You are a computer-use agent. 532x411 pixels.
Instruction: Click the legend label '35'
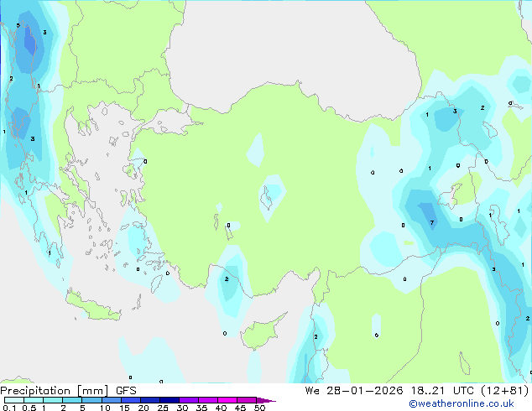click(201, 408)
